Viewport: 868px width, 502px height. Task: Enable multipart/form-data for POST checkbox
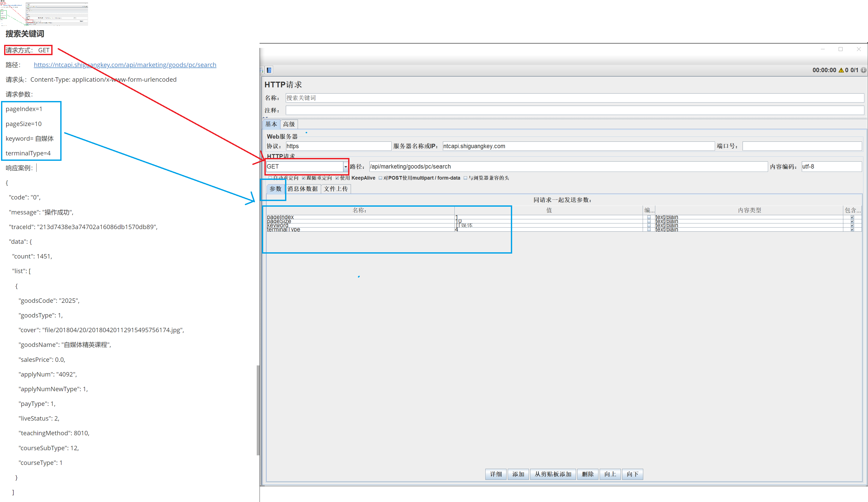click(380, 178)
